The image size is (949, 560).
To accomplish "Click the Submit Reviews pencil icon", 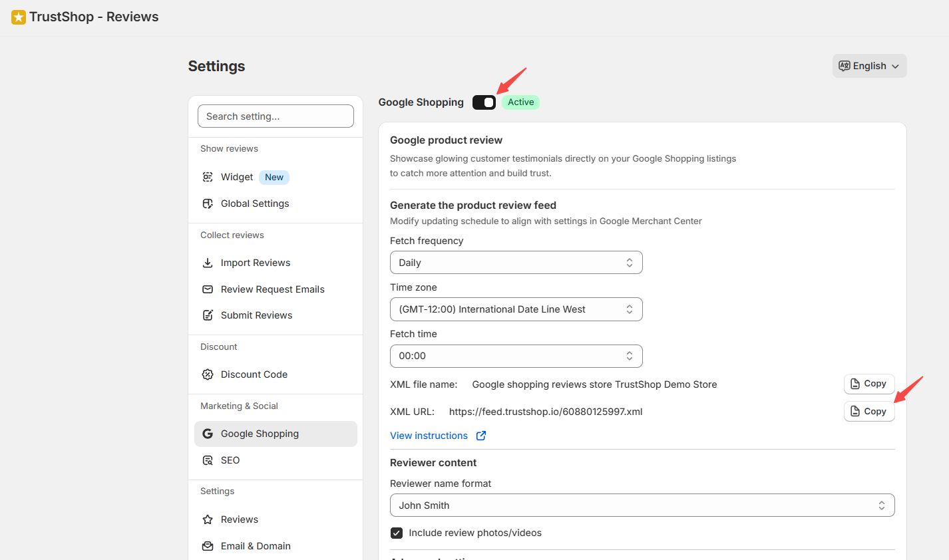I will click(208, 315).
